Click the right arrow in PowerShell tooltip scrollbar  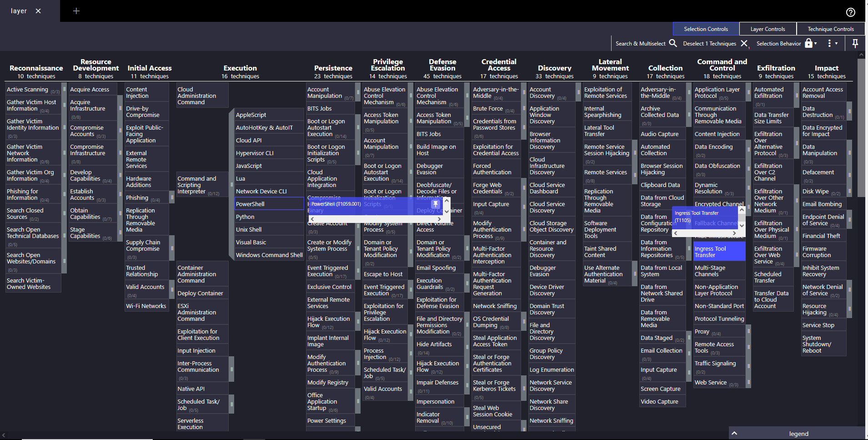439,219
